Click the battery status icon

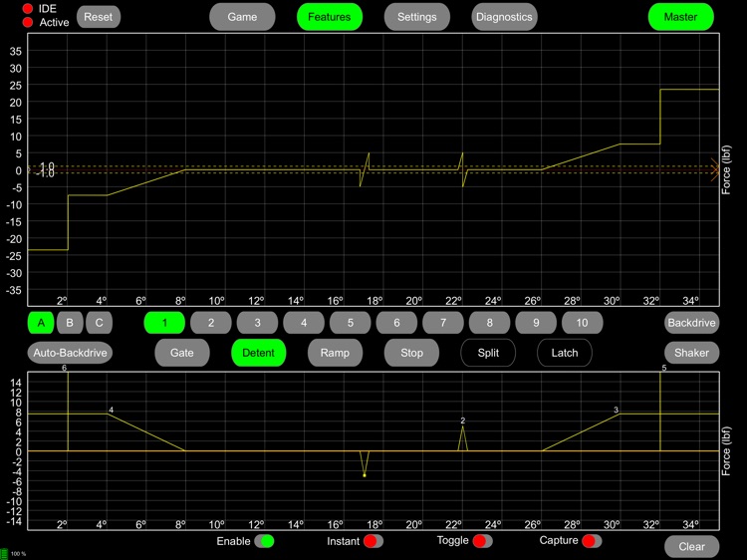(5, 553)
